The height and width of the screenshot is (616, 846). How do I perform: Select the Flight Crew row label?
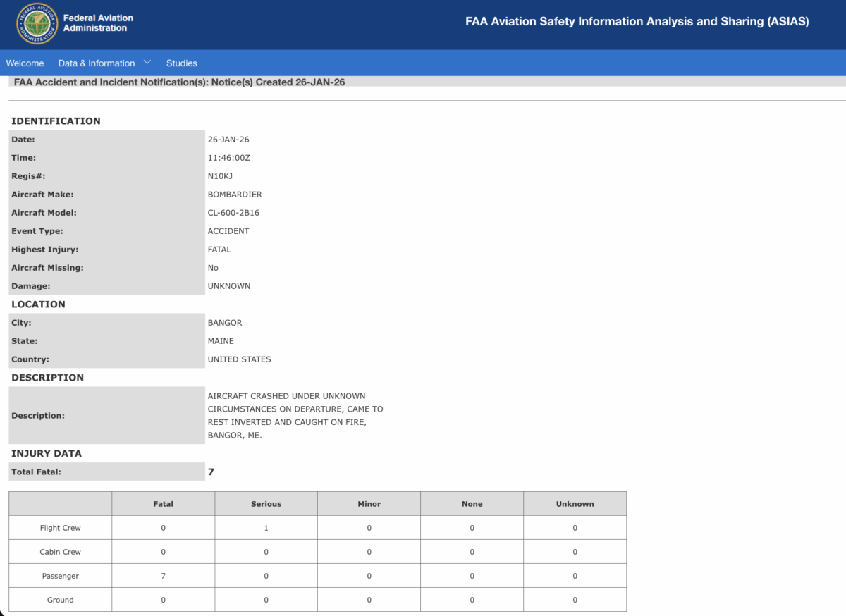click(x=61, y=528)
